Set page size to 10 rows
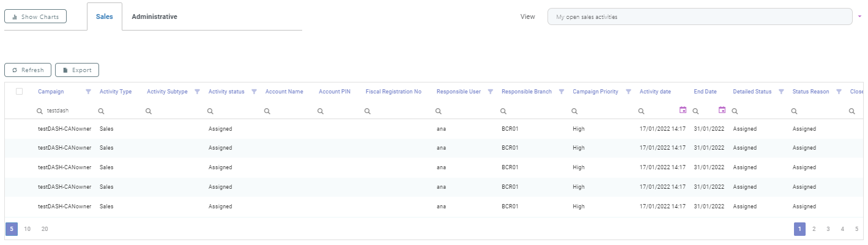This screenshot has width=868, height=245. (x=28, y=229)
